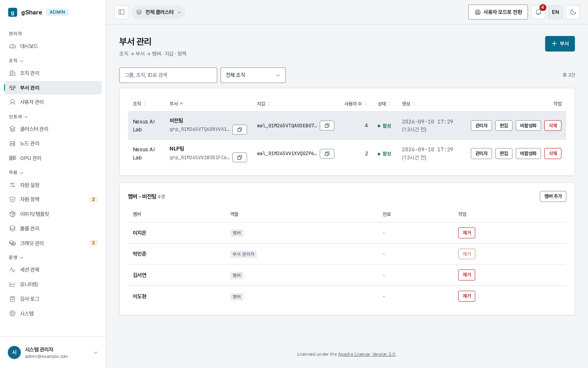
Task: Copy the NLP팀 group ID
Action: [x=240, y=158]
